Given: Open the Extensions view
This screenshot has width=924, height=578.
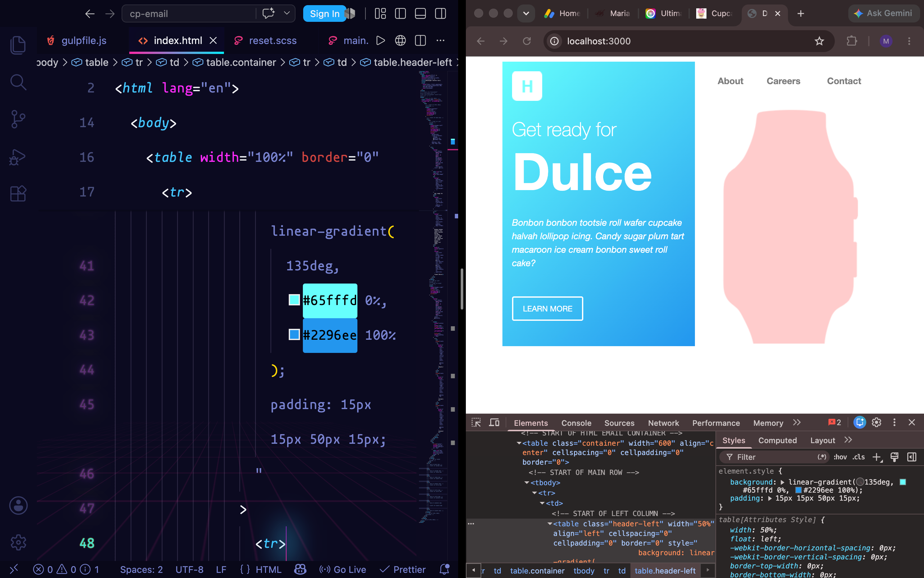Looking at the screenshot, I should pos(18,193).
